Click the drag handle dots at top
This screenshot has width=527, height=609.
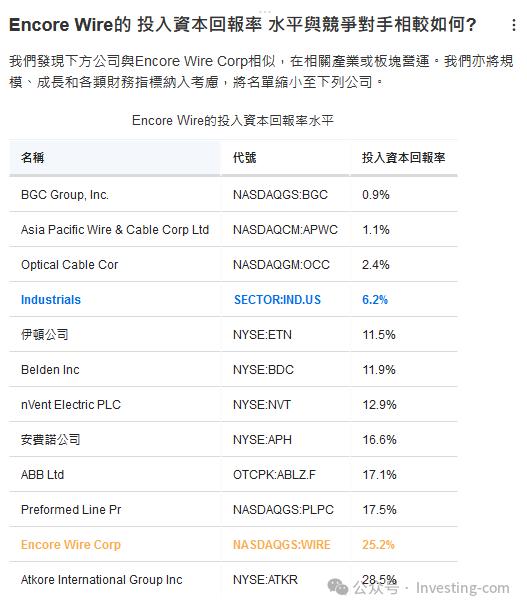click(265, 12)
